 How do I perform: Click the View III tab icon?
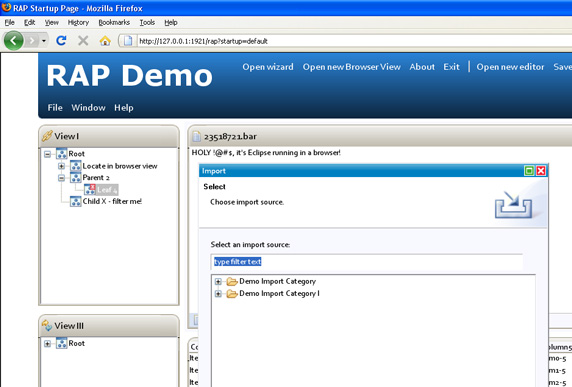pos(47,325)
